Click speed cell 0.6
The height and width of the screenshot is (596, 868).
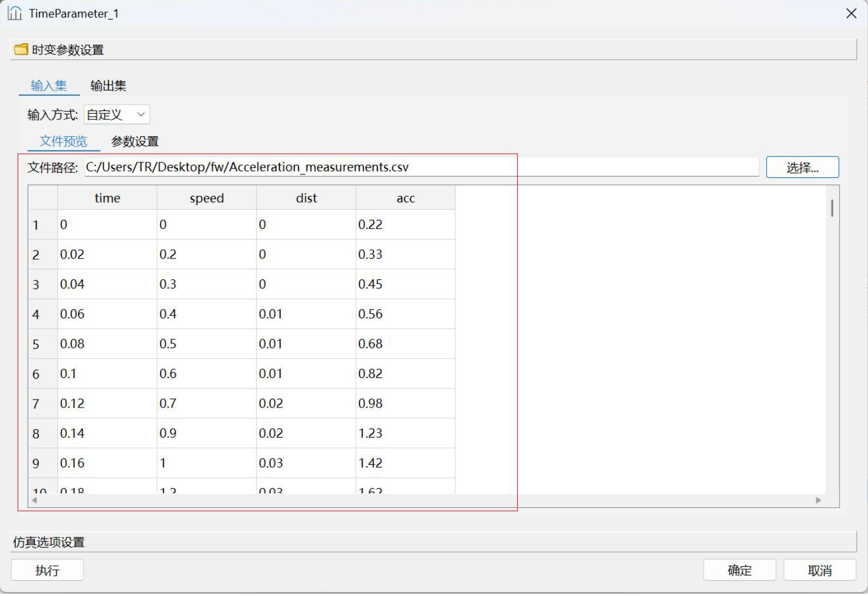pos(207,374)
